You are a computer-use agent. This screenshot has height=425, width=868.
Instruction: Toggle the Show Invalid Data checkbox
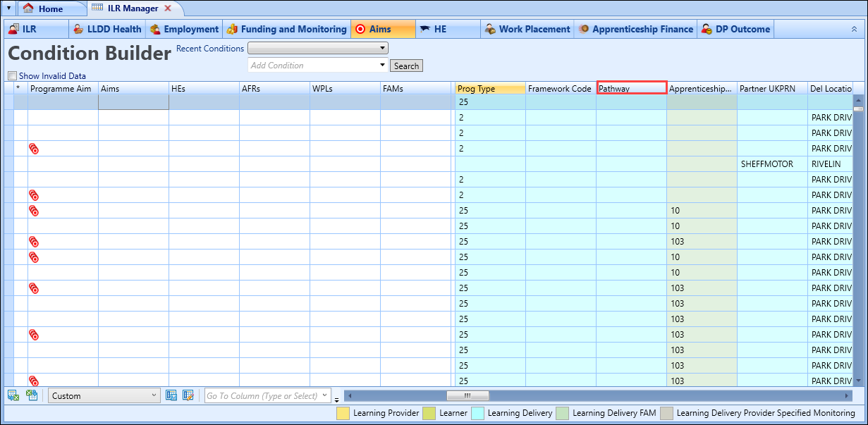click(x=12, y=75)
